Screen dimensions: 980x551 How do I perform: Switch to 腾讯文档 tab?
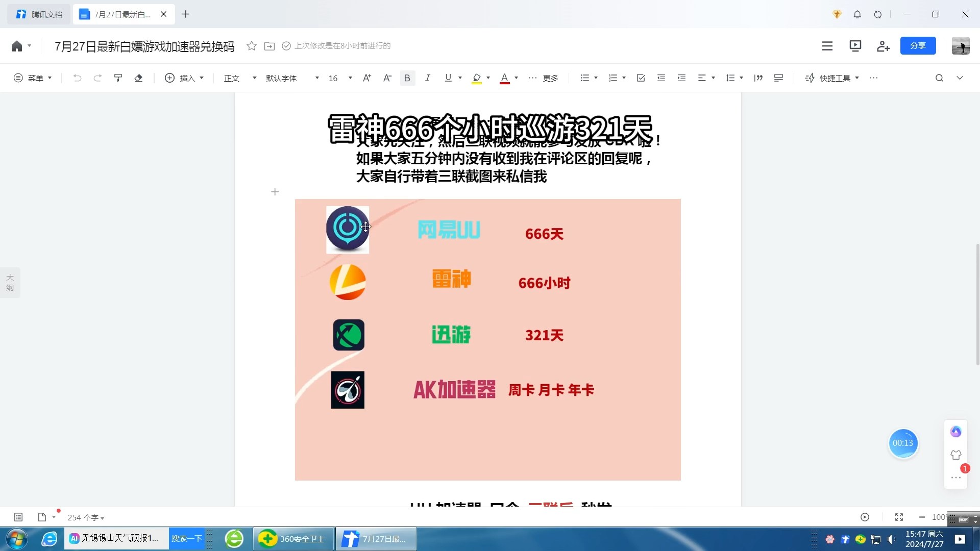tap(39, 14)
